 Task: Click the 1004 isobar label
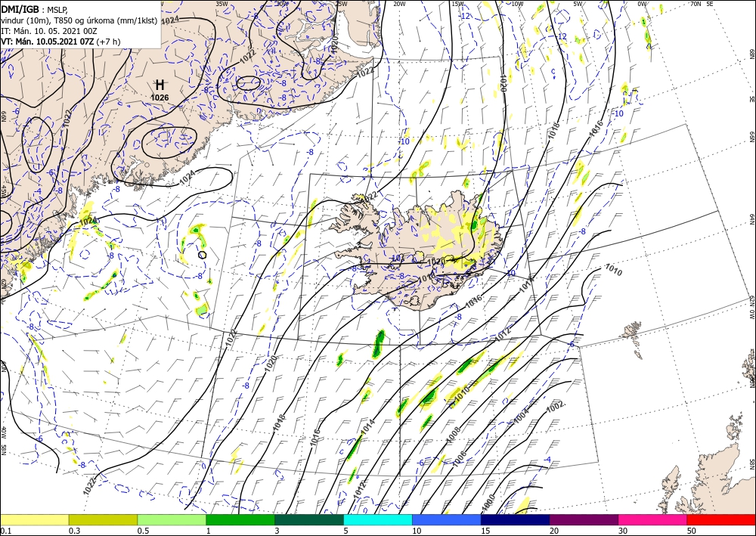pos(521,416)
